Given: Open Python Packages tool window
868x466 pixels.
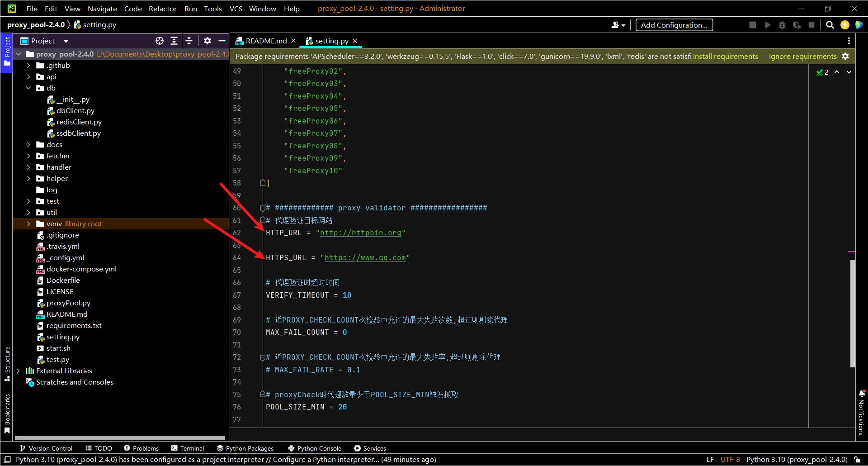Looking at the screenshot, I should pos(245,448).
